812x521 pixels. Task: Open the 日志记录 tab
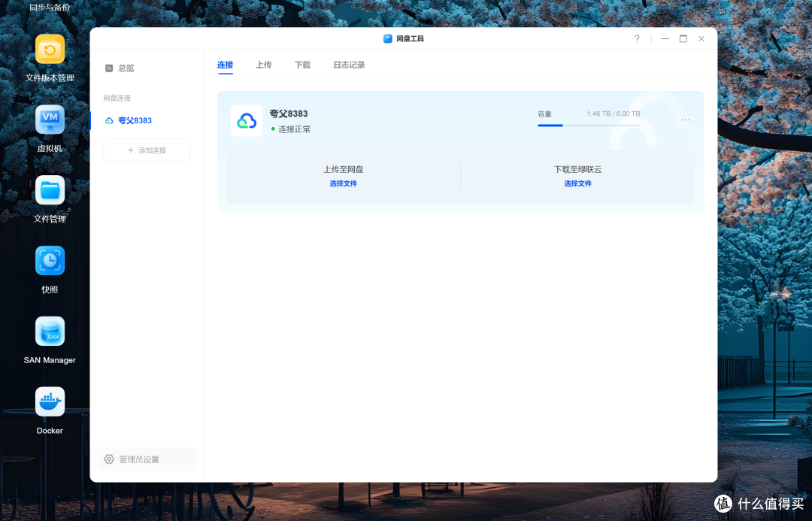pyautogui.click(x=349, y=65)
